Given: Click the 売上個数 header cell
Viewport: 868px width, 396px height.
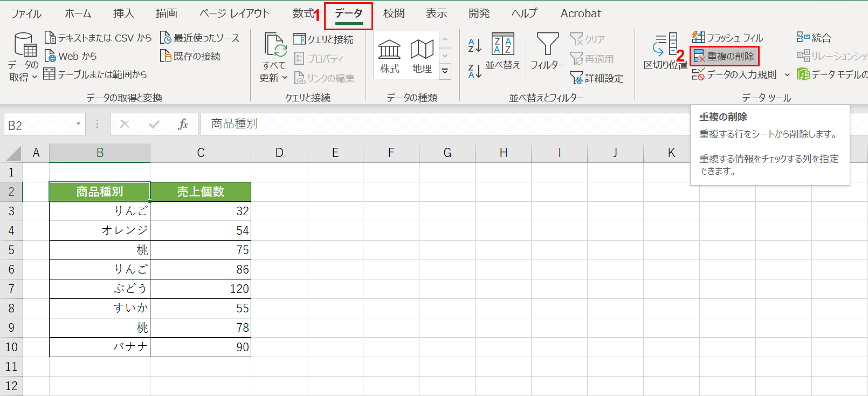Looking at the screenshot, I should click(201, 192).
